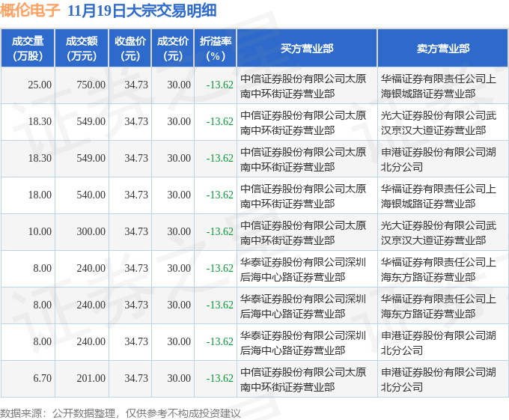
Task: Select the 收盘价(元) column header
Action: point(130,49)
